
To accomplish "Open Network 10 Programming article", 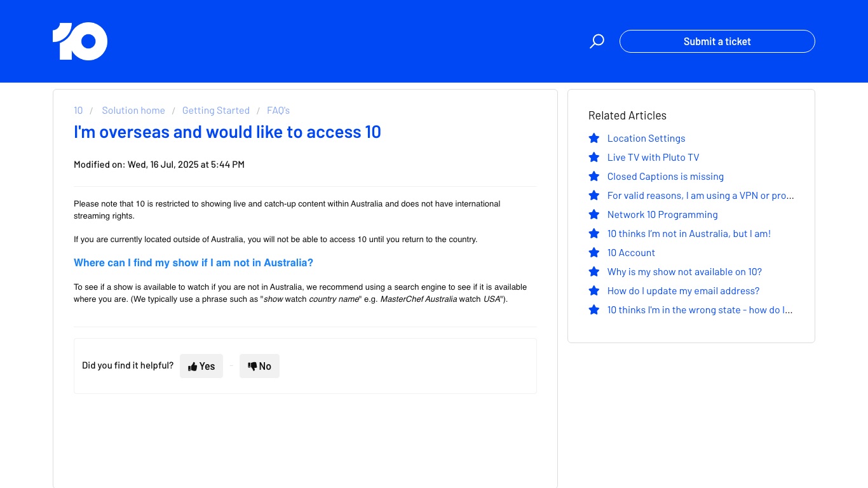I will [663, 215].
